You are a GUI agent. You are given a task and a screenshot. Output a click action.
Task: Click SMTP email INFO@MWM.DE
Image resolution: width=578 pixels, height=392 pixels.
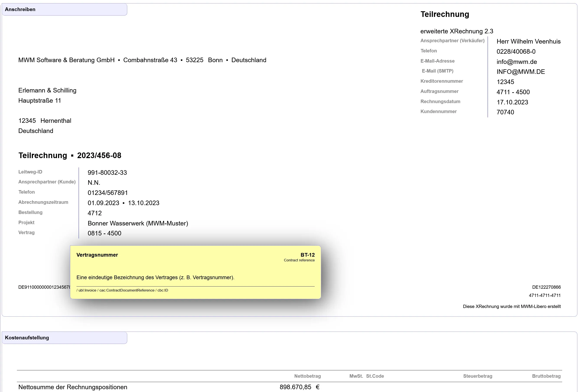coord(521,72)
